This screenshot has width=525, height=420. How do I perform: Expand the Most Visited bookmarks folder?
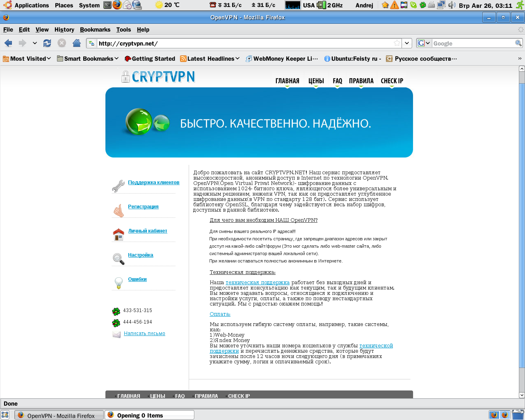27,59
